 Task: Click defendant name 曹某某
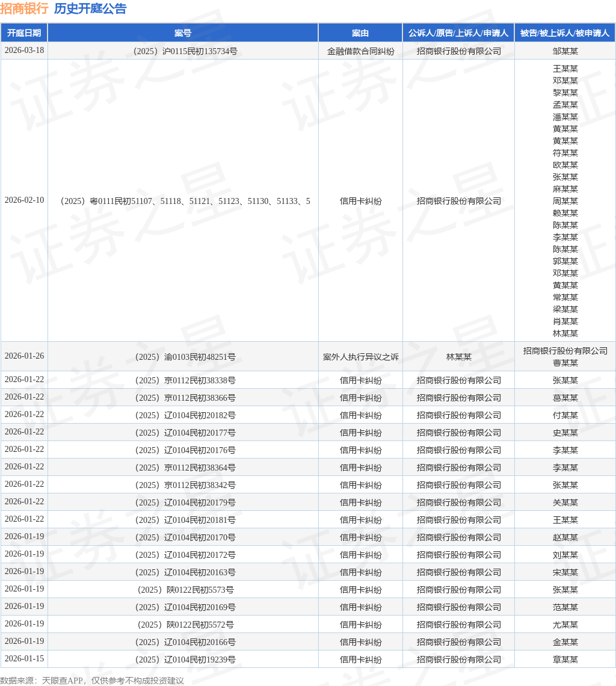coord(565,363)
